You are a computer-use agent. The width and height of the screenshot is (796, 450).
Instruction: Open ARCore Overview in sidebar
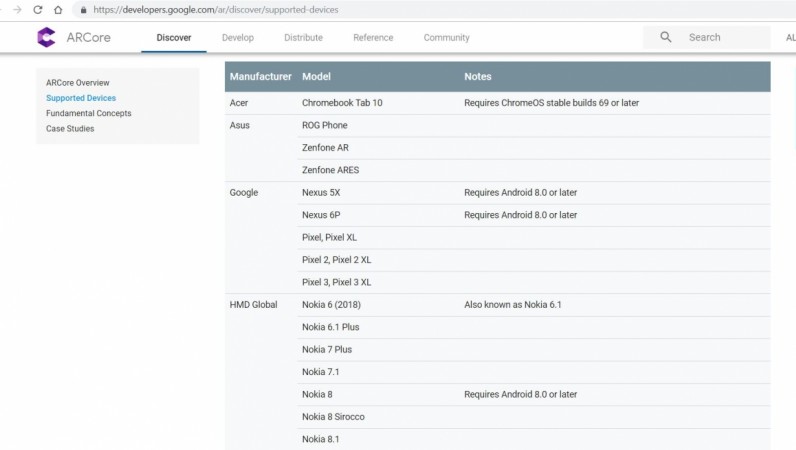pyautogui.click(x=78, y=83)
